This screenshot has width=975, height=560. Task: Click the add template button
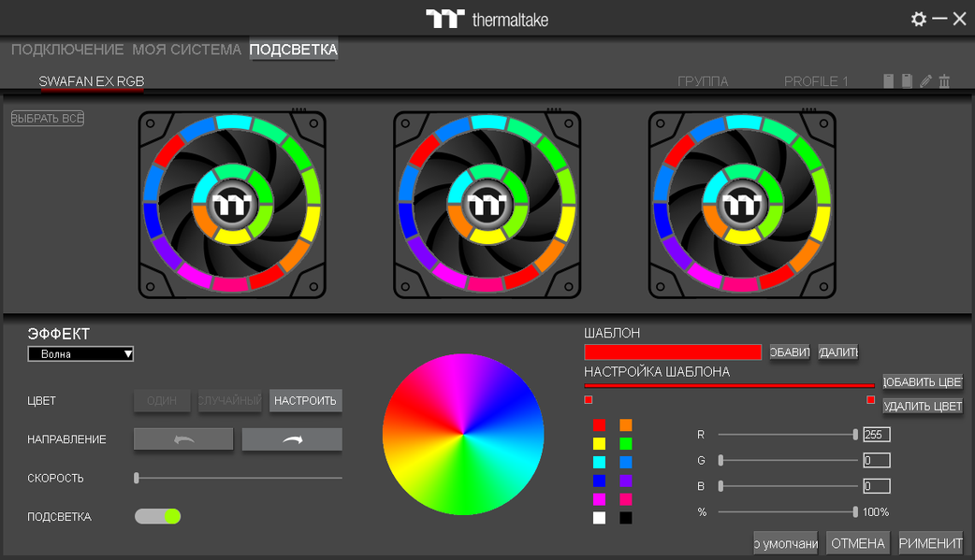coord(790,352)
